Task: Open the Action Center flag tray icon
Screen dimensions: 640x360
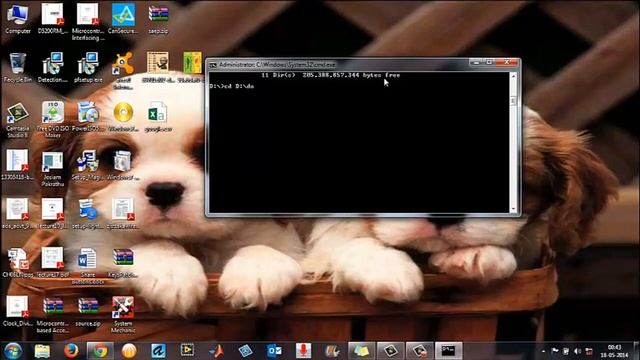Action: point(555,351)
